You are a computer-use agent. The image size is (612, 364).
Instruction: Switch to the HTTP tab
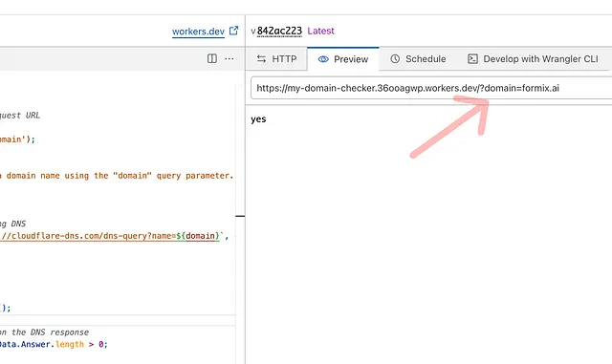(276, 59)
